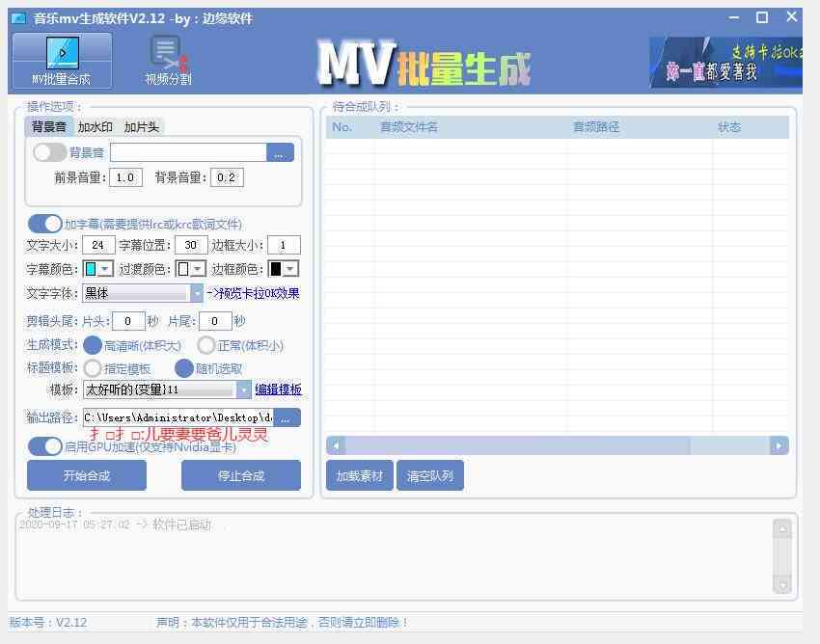Expand the 模板 template dropdown

click(x=244, y=389)
